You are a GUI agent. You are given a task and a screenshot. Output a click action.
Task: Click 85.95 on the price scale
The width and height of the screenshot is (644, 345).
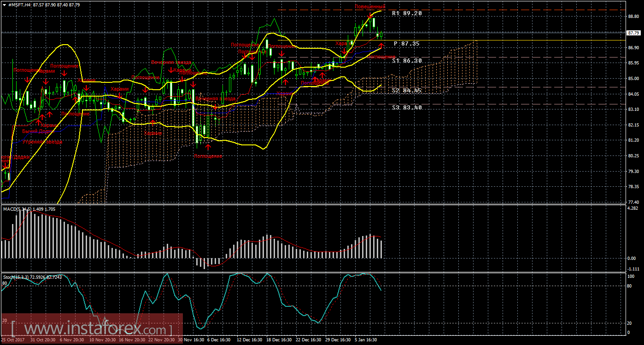click(634, 63)
